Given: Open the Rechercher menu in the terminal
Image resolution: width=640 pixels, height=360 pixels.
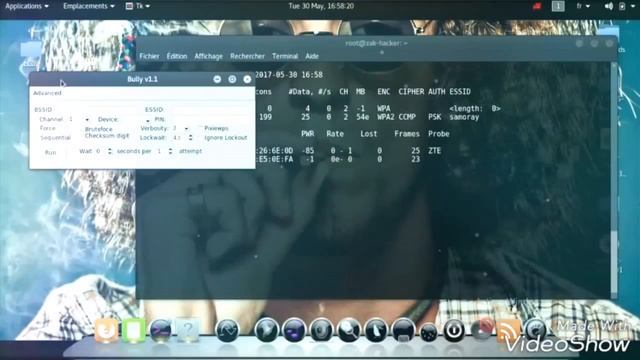Looking at the screenshot, I should [x=247, y=56].
